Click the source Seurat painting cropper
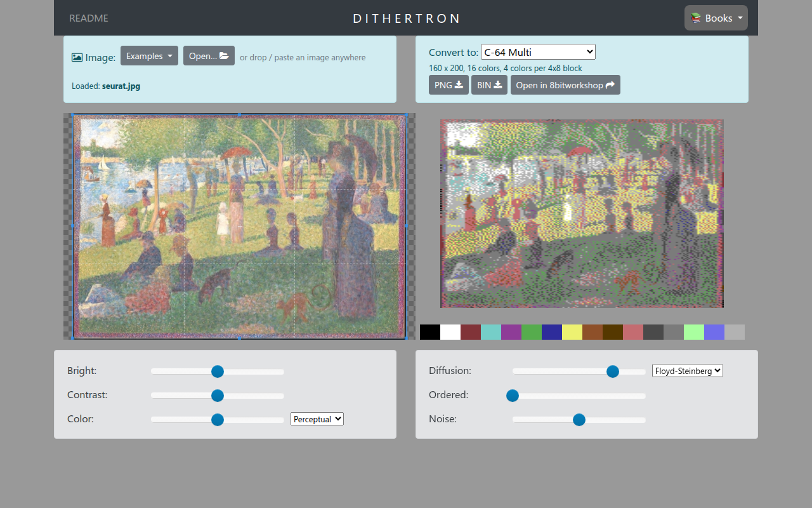The width and height of the screenshot is (812, 508). point(239,226)
